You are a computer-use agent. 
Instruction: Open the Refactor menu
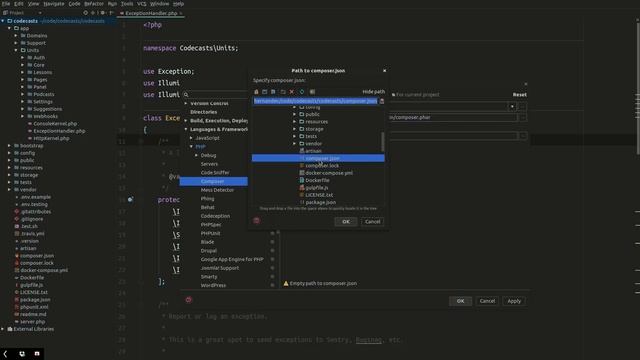(x=94, y=4)
